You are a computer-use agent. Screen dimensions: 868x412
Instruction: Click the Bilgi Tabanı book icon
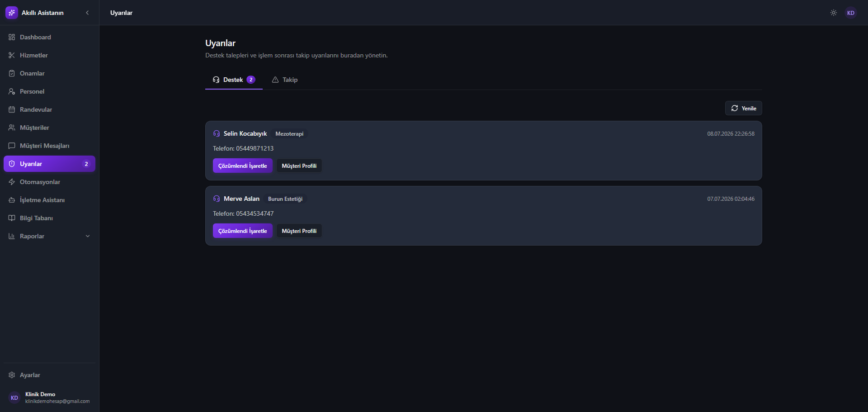pyautogui.click(x=12, y=218)
